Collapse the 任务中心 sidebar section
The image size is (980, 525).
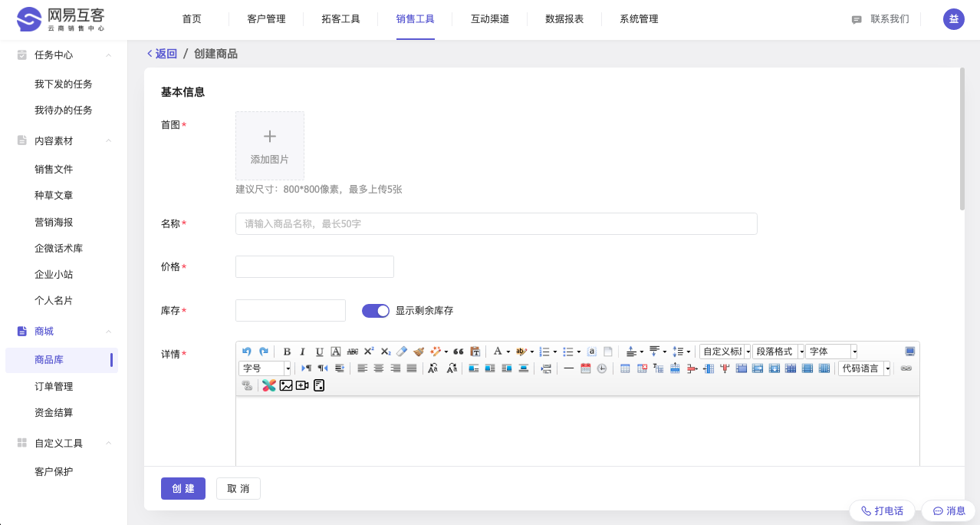point(109,55)
